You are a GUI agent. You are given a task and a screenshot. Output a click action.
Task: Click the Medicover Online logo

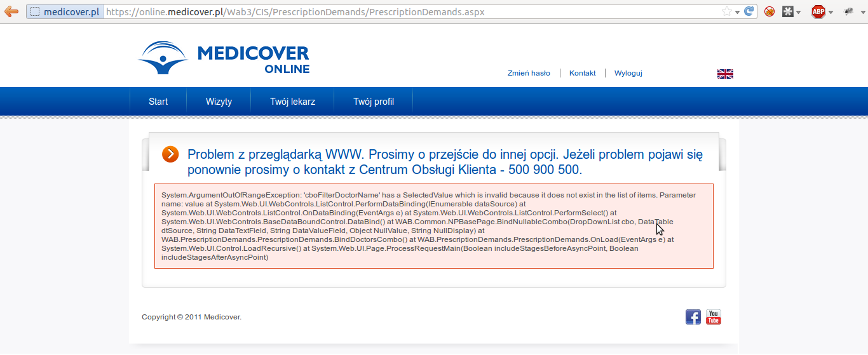(224, 58)
